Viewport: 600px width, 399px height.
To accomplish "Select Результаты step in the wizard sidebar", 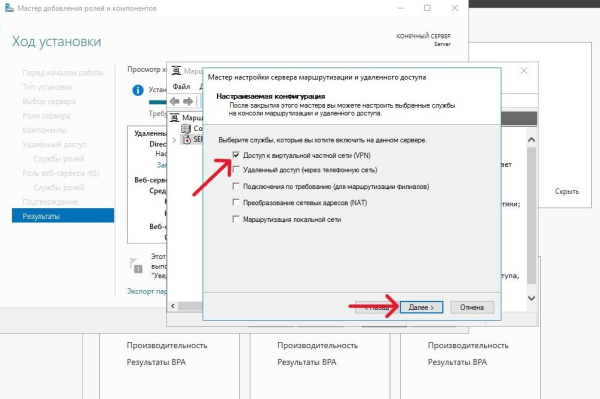I will (63, 216).
